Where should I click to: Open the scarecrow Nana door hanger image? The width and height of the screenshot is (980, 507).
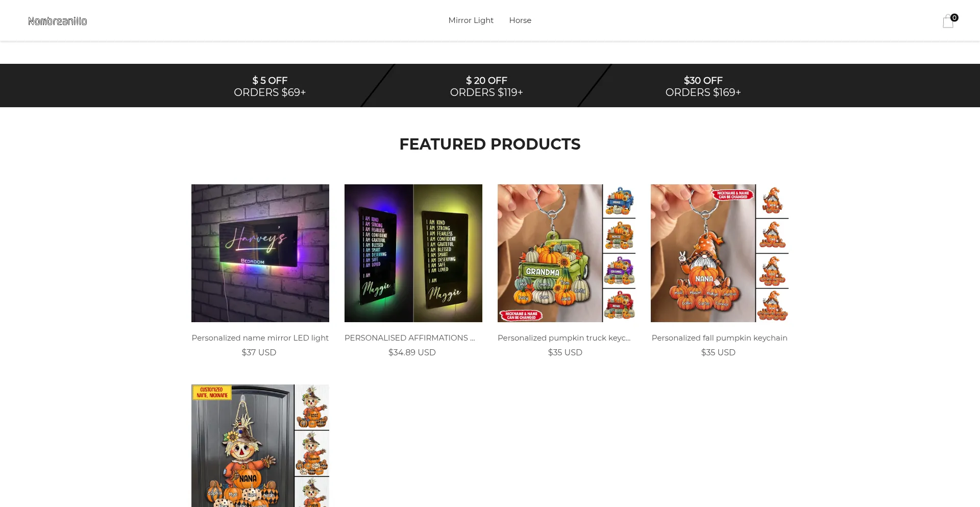click(x=260, y=446)
